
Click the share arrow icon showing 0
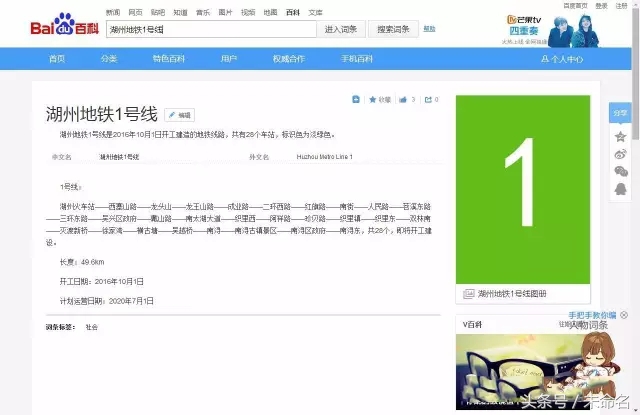click(x=428, y=100)
